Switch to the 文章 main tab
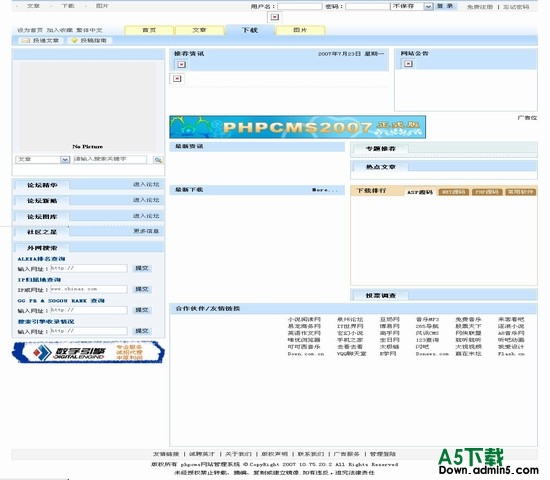The height and width of the screenshot is (480, 550). [x=199, y=30]
